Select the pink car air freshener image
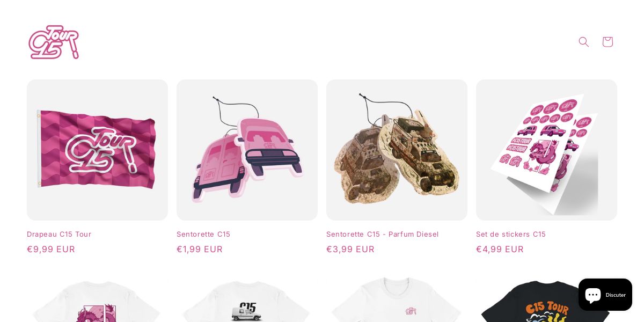Image resolution: width=644 pixels, height=322 pixels. click(247, 150)
